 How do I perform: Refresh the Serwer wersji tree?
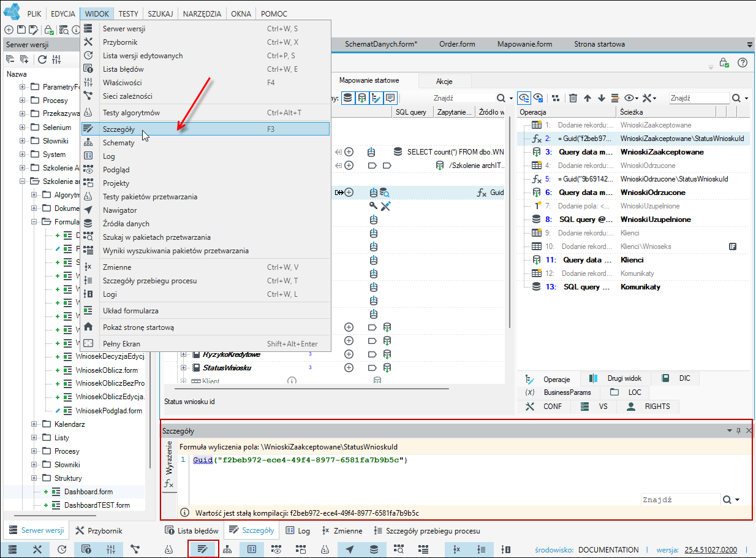pos(42,59)
